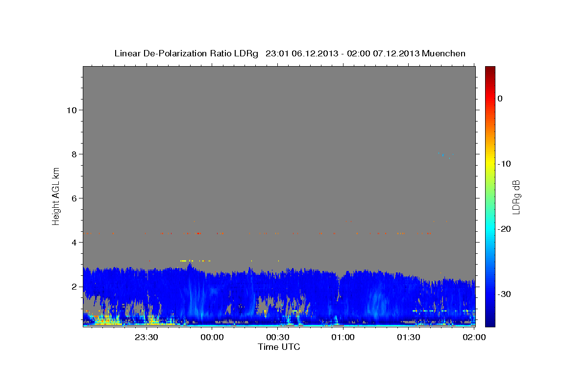Click the 01:00 time tick label
The height and width of the screenshot is (392, 588).
[x=343, y=337]
